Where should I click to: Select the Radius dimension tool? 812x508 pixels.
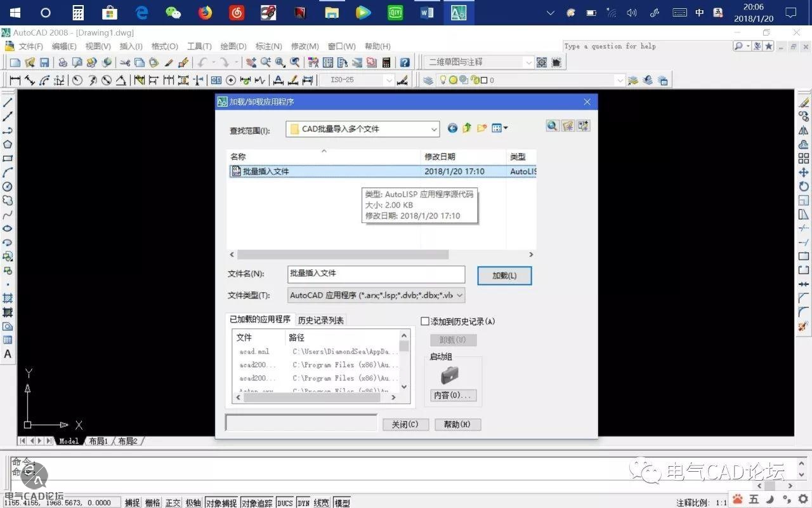coord(77,80)
